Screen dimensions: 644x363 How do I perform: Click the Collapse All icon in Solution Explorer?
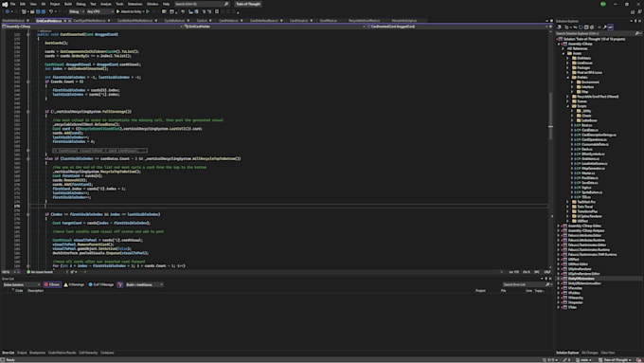tap(586, 27)
